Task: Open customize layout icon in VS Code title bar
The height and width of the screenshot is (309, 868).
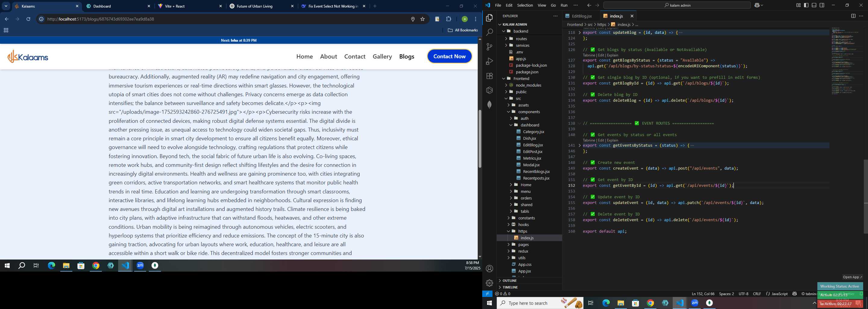Action: [x=798, y=5]
